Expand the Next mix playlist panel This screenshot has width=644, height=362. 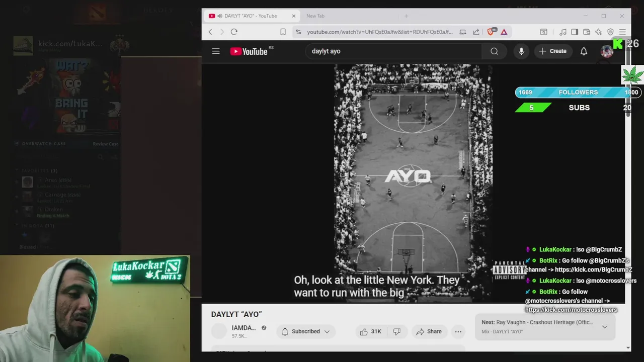[x=605, y=327]
